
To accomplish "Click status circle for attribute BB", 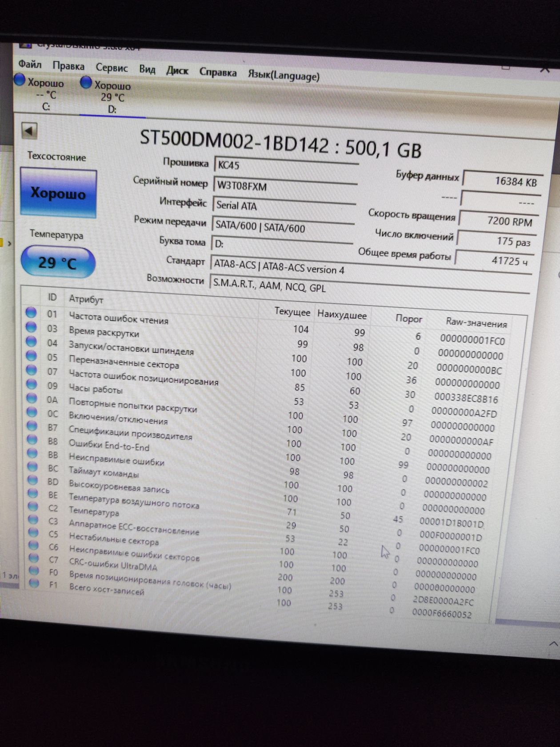I will point(32,454).
